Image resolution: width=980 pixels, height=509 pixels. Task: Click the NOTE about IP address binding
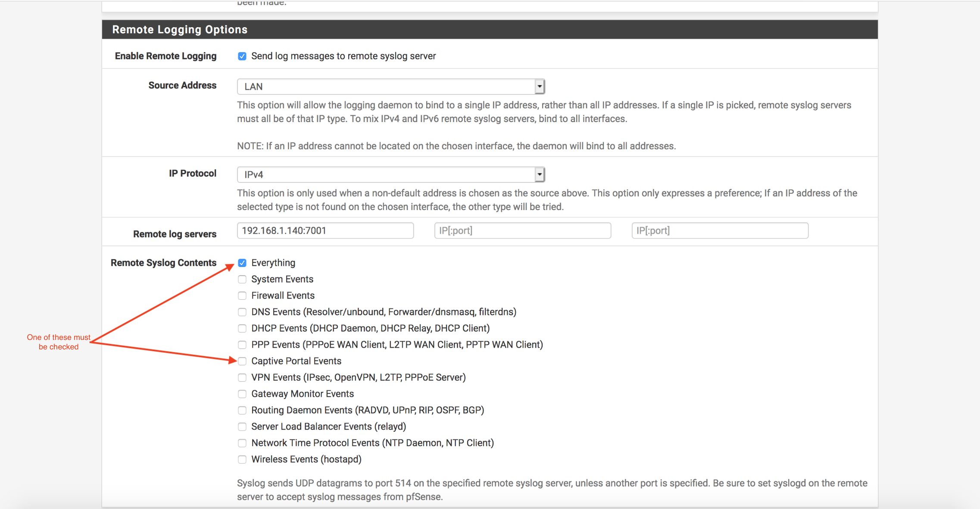tap(456, 146)
